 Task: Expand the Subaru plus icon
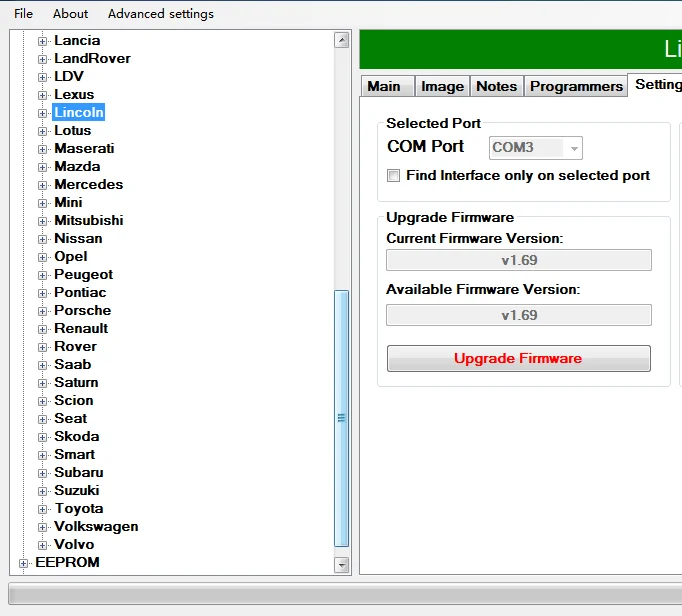tap(42, 473)
